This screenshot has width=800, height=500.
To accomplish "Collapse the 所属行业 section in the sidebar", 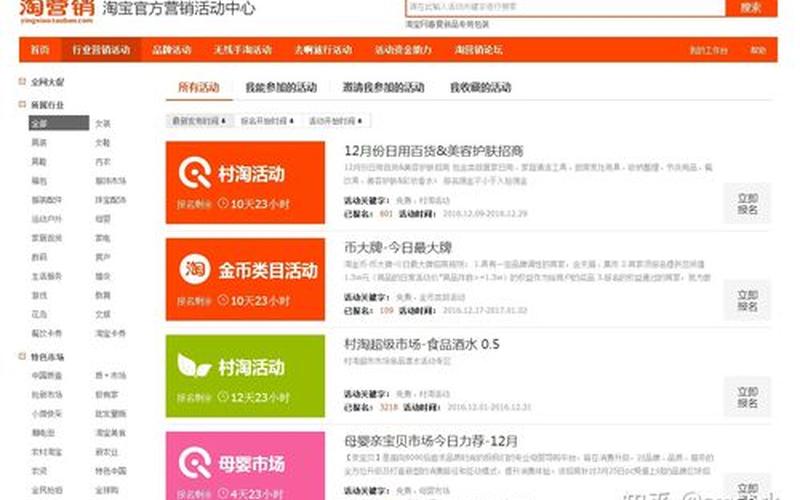I will click(x=23, y=104).
